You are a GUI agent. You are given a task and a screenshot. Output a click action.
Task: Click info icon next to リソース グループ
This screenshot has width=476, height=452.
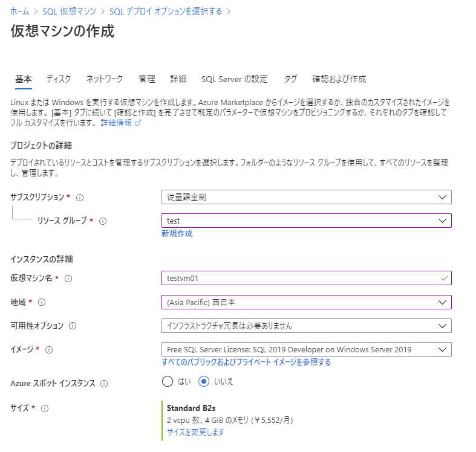[103, 221]
